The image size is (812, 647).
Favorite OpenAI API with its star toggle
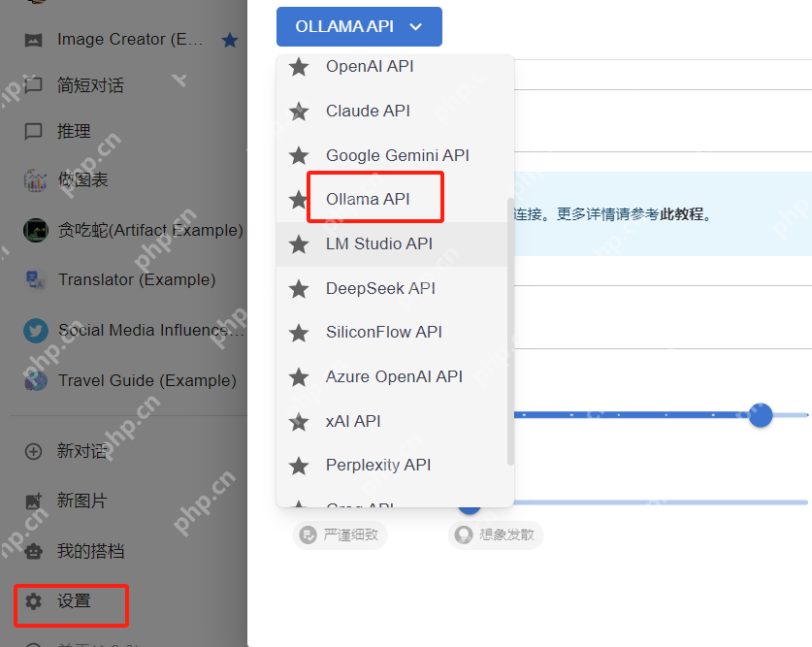pos(298,66)
